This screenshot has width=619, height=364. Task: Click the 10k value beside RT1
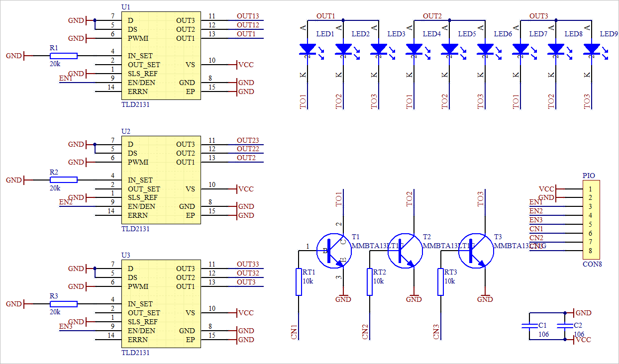pos(308,281)
